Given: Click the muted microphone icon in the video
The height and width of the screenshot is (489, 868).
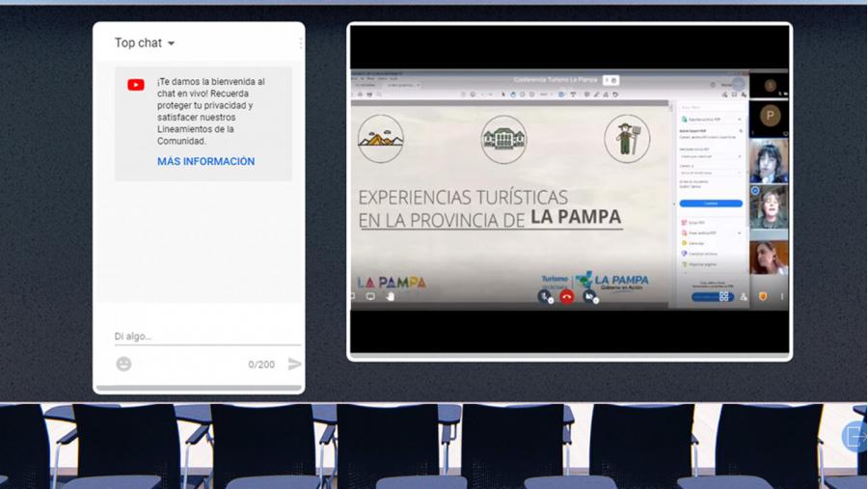Looking at the screenshot, I should (545, 297).
